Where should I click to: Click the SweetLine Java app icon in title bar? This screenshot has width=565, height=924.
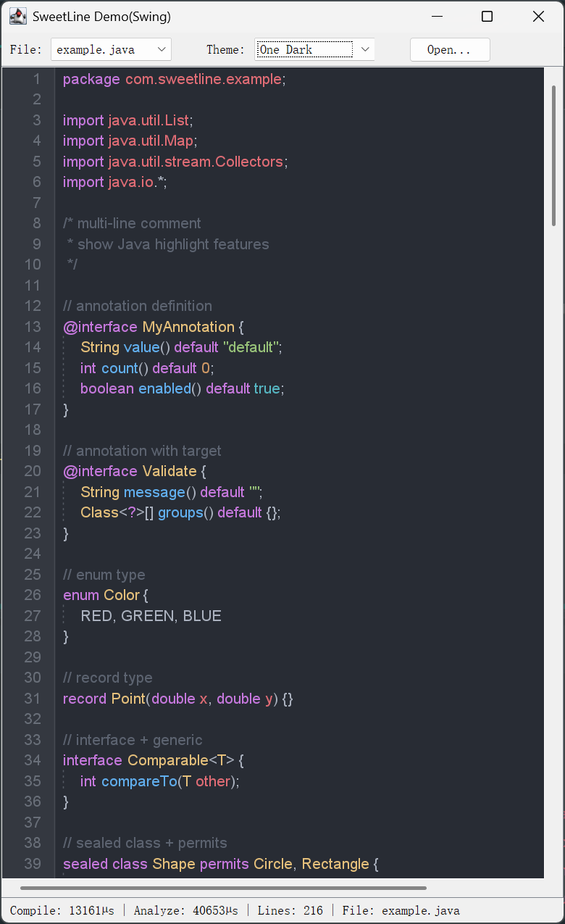pyautogui.click(x=18, y=16)
